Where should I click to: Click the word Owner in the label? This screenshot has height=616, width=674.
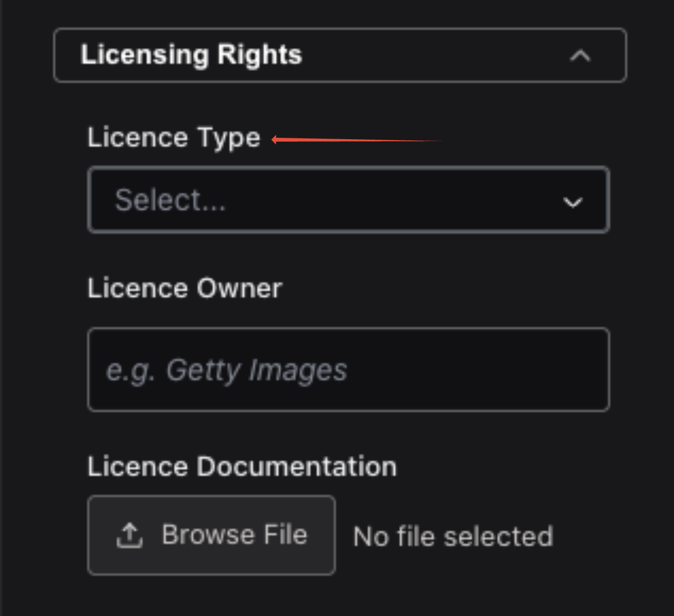pyautogui.click(x=239, y=288)
